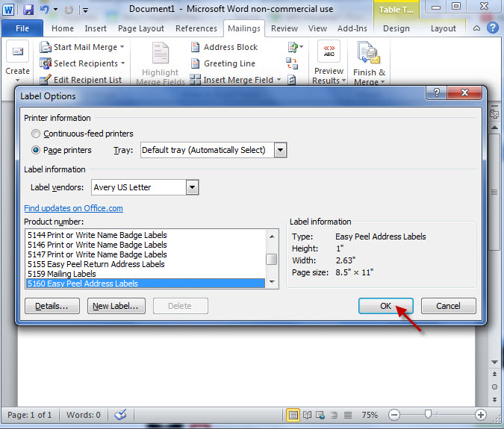Expand Start Mail Merge dropdown arrow

pos(122,47)
